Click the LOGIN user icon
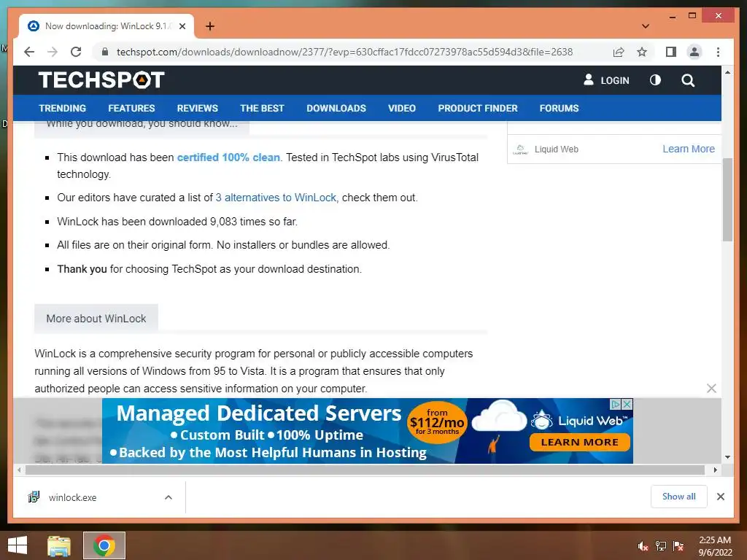 [589, 79]
